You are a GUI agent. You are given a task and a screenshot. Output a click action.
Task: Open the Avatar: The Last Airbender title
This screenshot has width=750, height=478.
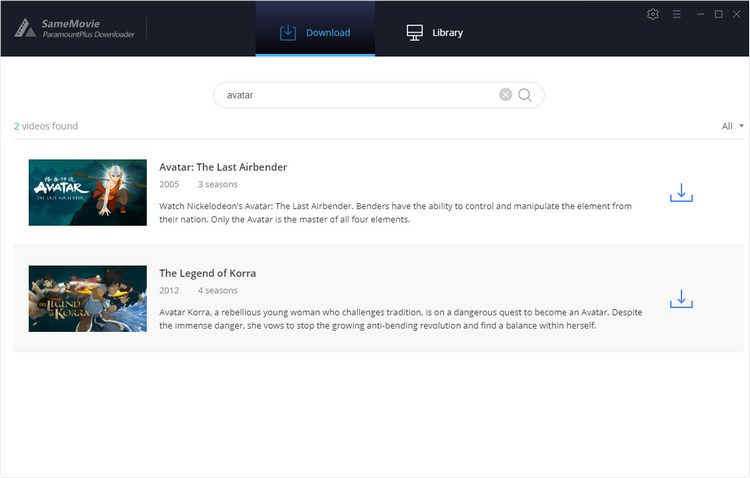tap(223, 167)
